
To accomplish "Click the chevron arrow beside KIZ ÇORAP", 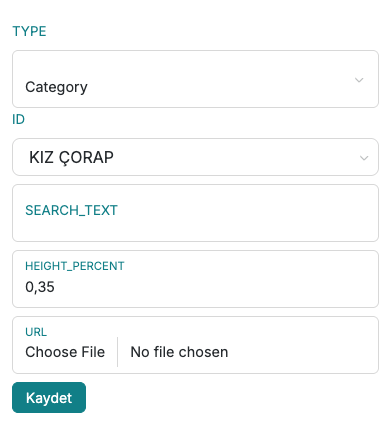I will coord(364,158).
